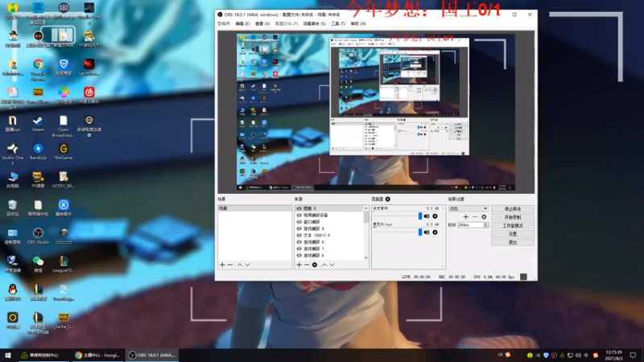Click Stop Streaming button in OBS
The height and width of the screenshot is (362, 644).
click(x=513, y=209)
